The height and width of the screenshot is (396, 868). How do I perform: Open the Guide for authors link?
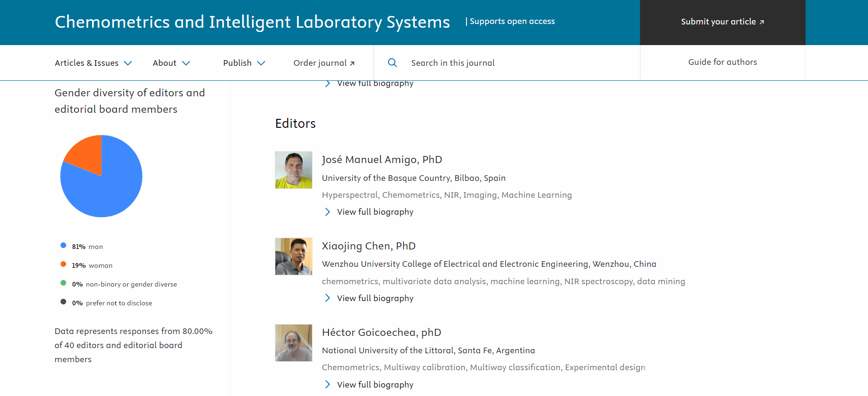pyautogui.click(x=723, y=62)
